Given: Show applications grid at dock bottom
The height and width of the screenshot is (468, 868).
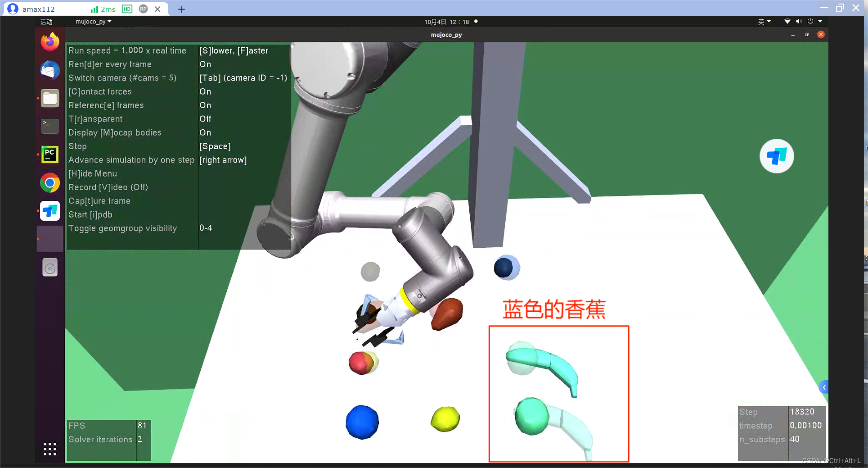Looking at the screenshot, I should tap(50, 449).
